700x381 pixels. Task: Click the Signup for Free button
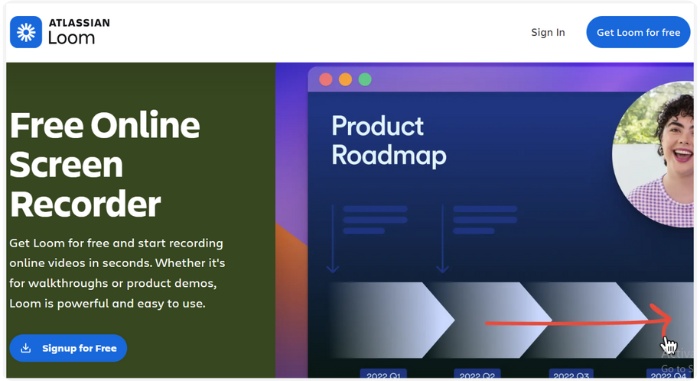click(68, 348)
